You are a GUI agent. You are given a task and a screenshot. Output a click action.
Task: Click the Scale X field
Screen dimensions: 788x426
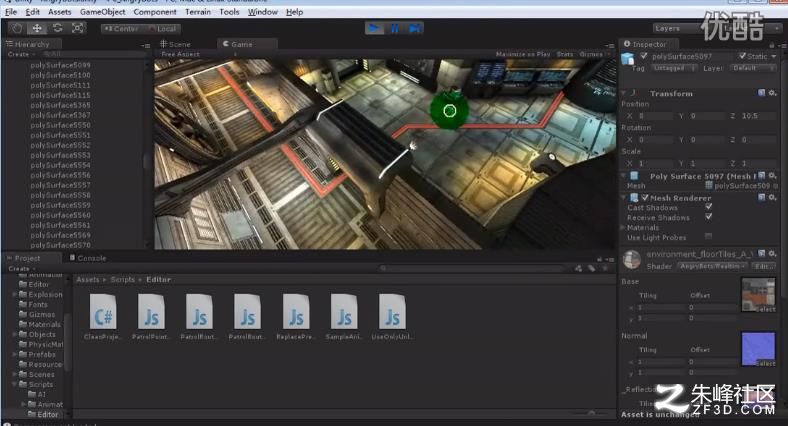click(655, 163)
